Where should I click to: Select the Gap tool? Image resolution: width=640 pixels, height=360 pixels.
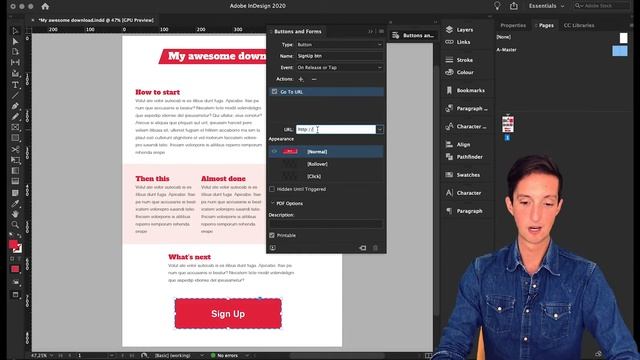click(x=15, y=62)
